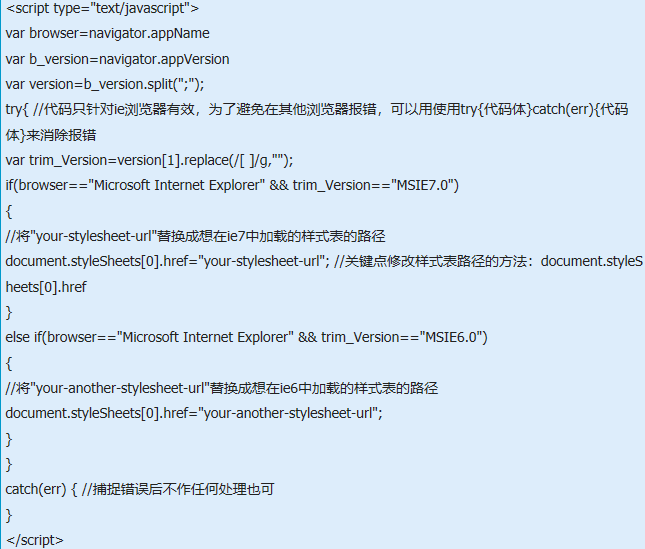Click the b_version.split line
Viewport: 645px width, 549px height.
click(105, 84)
